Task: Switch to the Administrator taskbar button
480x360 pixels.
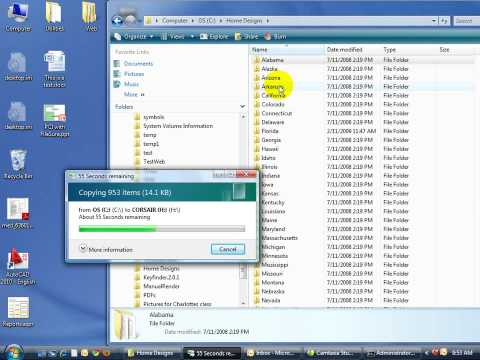Action: pos(392,353)
